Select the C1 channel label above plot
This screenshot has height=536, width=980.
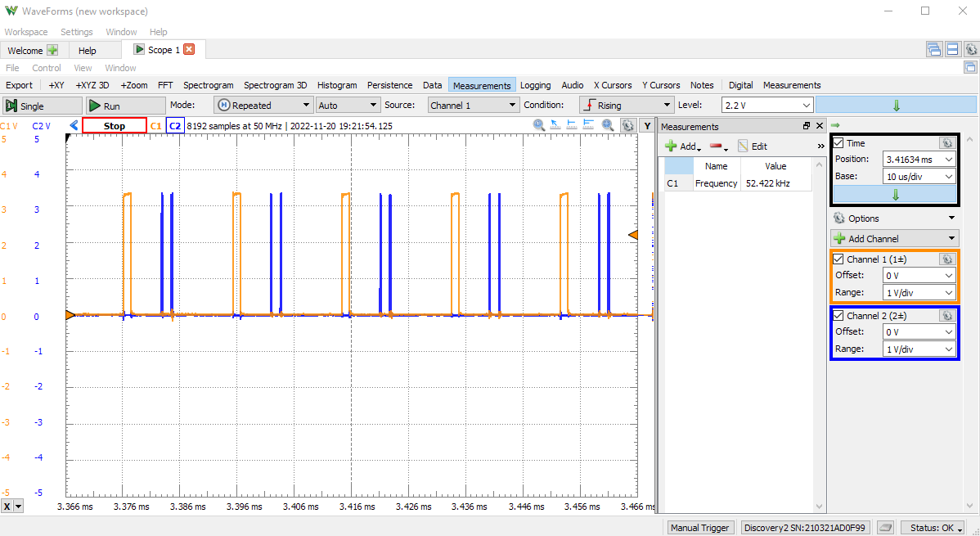pyautogui.click(x=155, y=126)
